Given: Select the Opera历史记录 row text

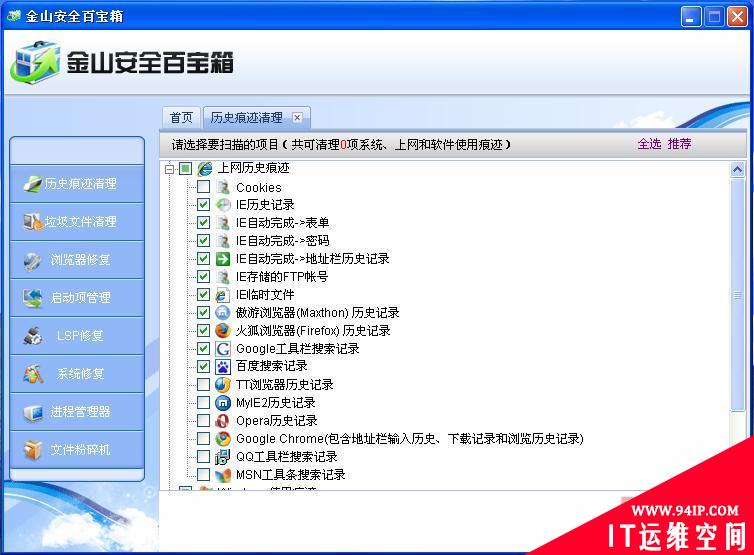Looking at the screenshot, I should [276, 421].
